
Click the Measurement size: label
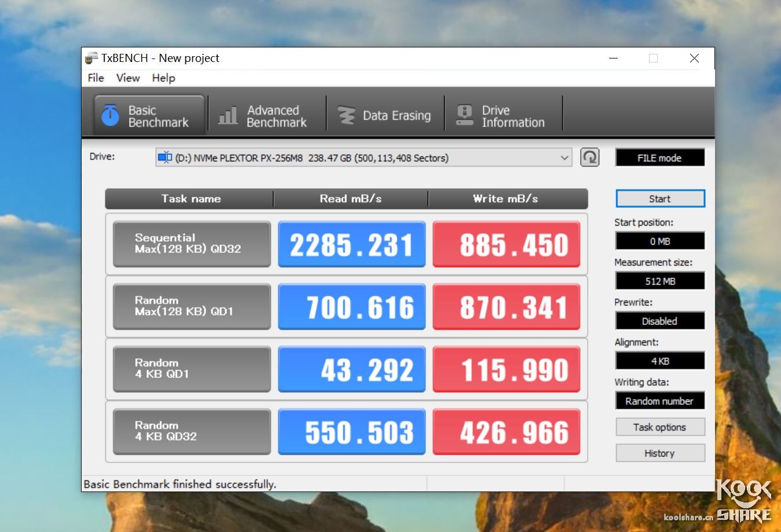(x=653, y=262)
